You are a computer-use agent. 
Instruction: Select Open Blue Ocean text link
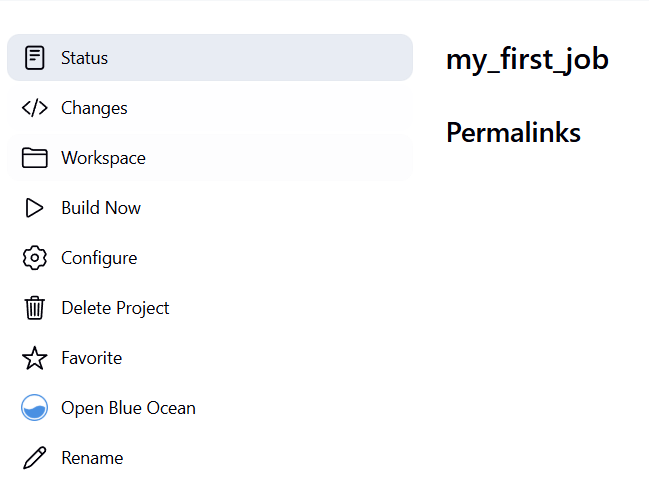[x=128, y=408]
